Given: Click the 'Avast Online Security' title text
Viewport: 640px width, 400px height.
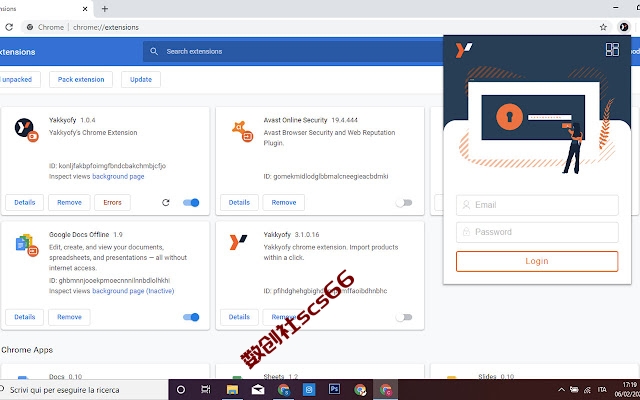Looking at the screenshot, I should tap(295, 120).
